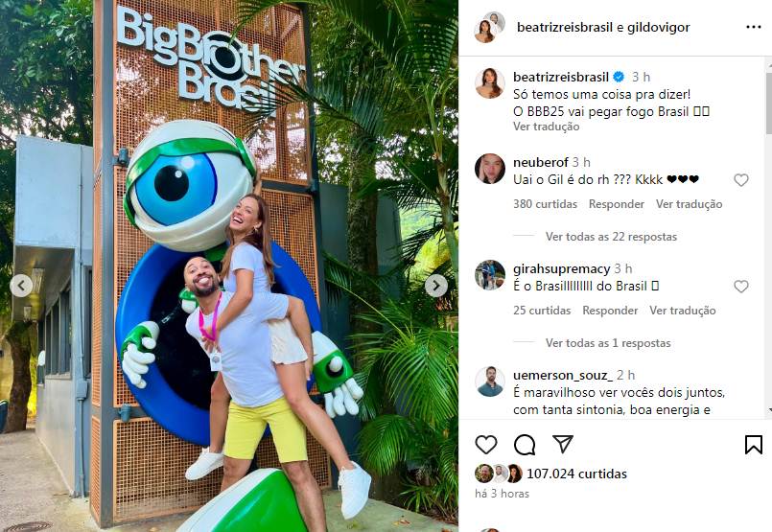Save post with the bookmark icon

coord(753,445)
